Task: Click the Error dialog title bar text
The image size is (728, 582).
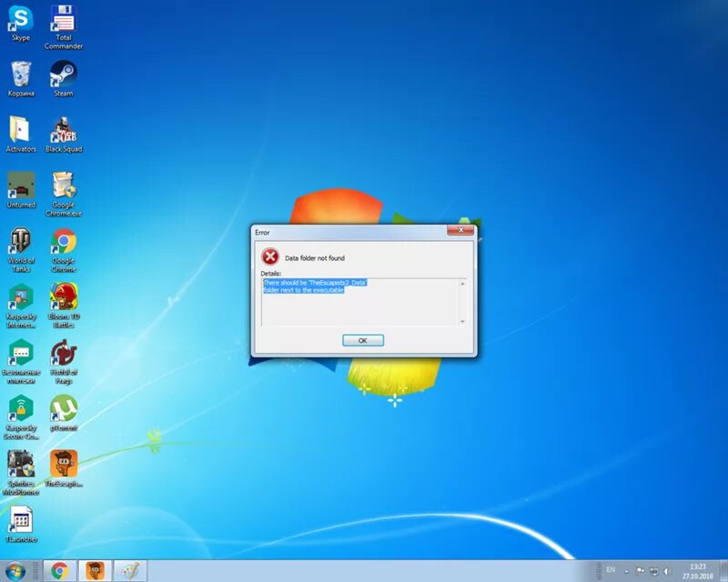Action: point(262,233)
